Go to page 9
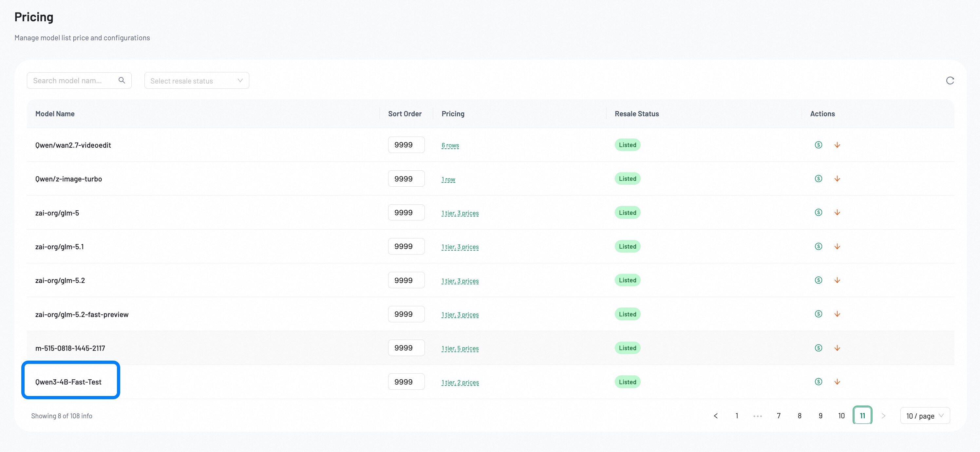This screenshot has height=452, width=980. pos(820,415)
